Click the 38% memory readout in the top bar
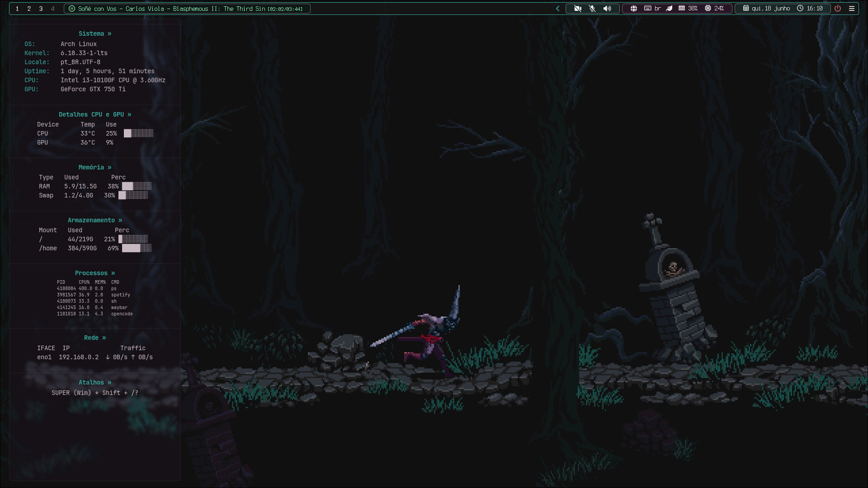868x488 pixels. [x=693, y=9]
